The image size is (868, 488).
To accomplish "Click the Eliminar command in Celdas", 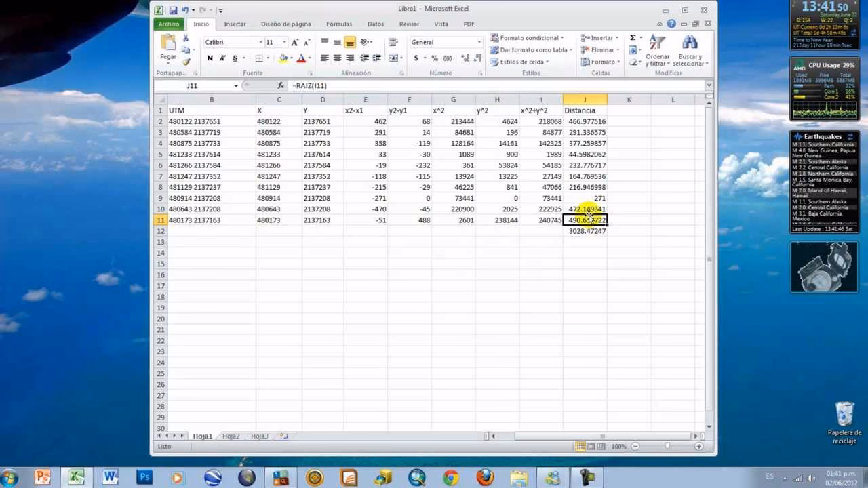I will pos(601,49).
